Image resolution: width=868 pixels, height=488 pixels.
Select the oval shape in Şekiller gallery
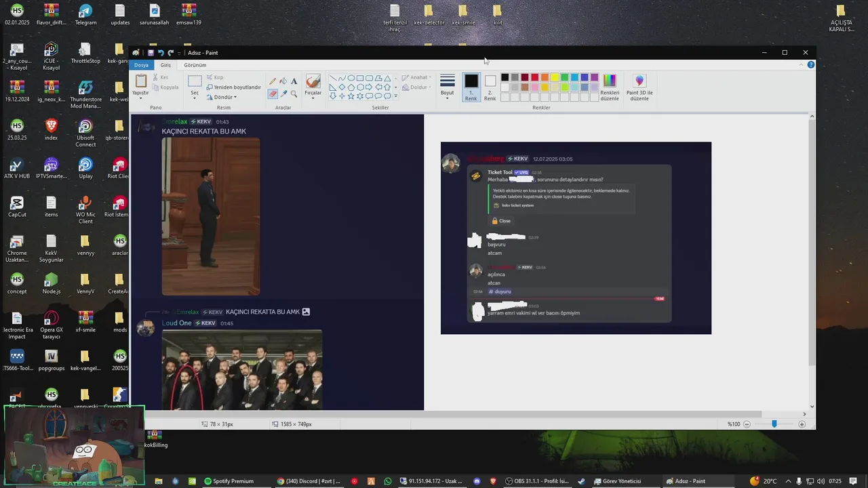tap(351, 78)
